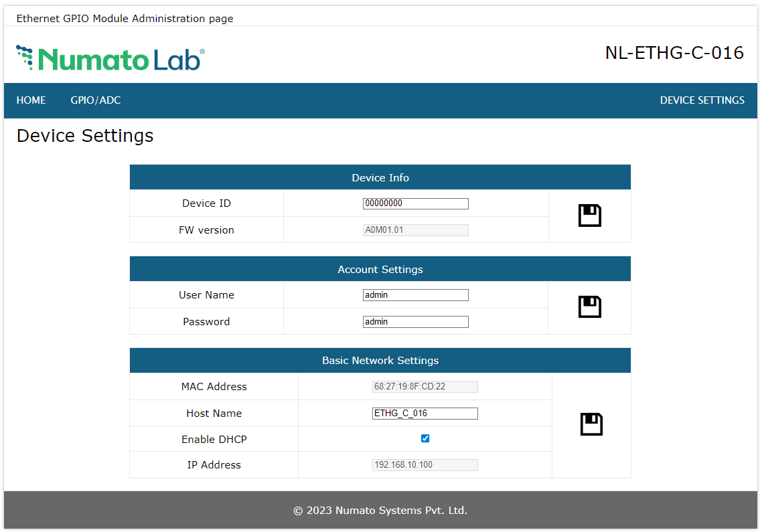Image resolution: width=762 pixels, height=532 pixels.
Task: Go to the GPIO/ADC page
Action: 96,100
